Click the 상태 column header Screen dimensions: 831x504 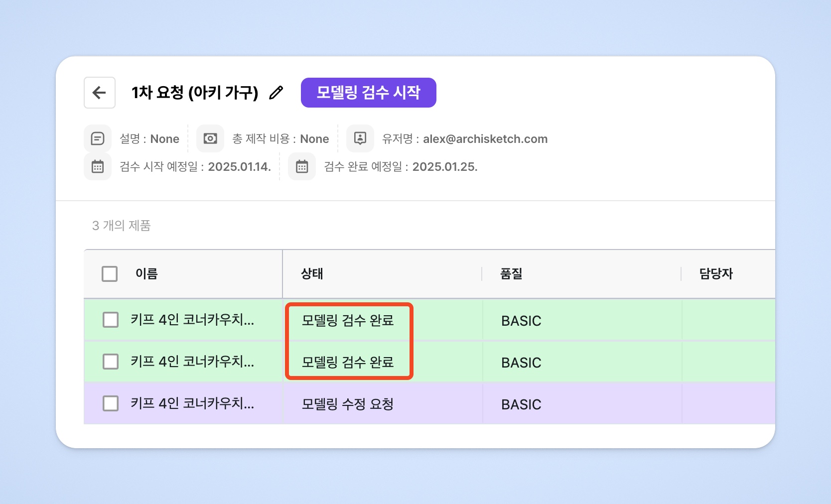[x=312, y=273]
